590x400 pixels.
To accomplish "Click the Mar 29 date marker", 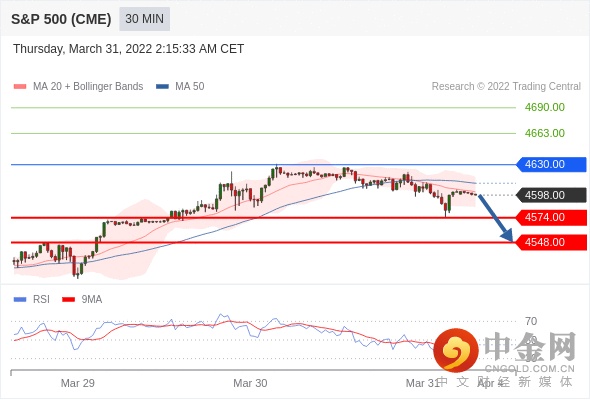I will (78, 383).
